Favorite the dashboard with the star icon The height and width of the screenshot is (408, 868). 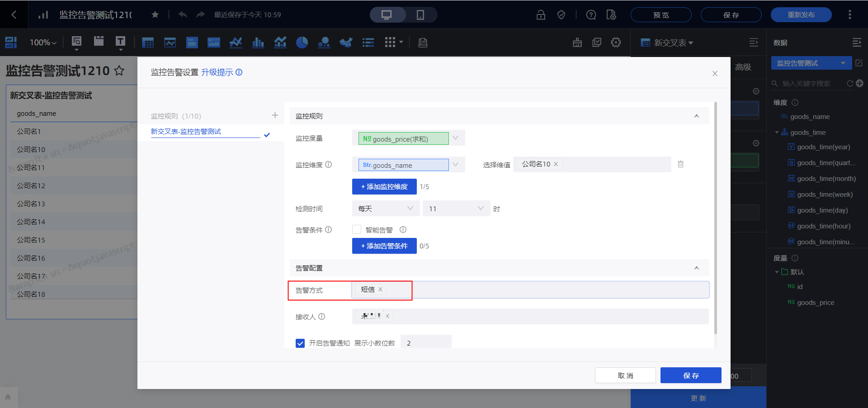point(155,15)
